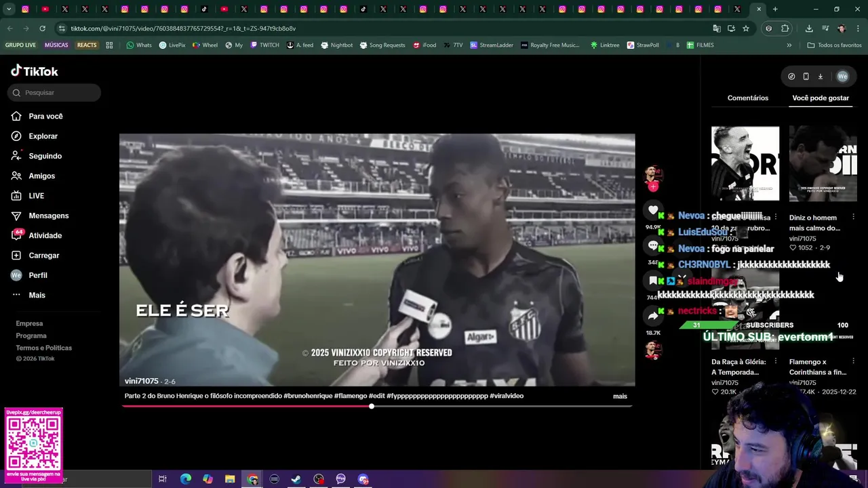Open Flamengo x Corinthians video title
Image resolution: width=868 pixels, height=488 pixels.
[x=818, y=367]
